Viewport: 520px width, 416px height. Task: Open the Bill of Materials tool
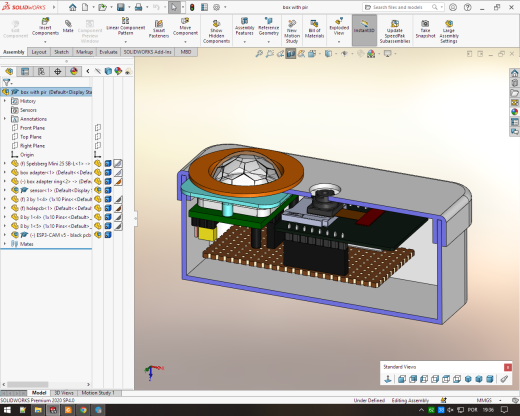(x=314, y=29)
